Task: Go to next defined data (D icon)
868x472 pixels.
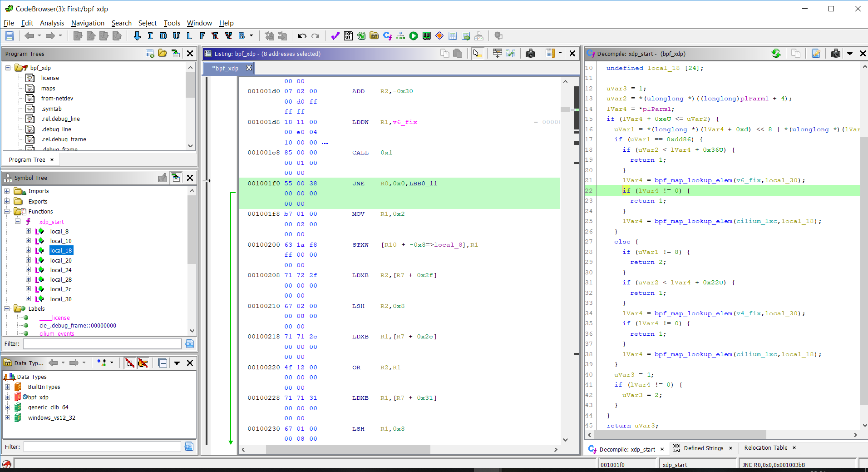Action: pos(163,36)
